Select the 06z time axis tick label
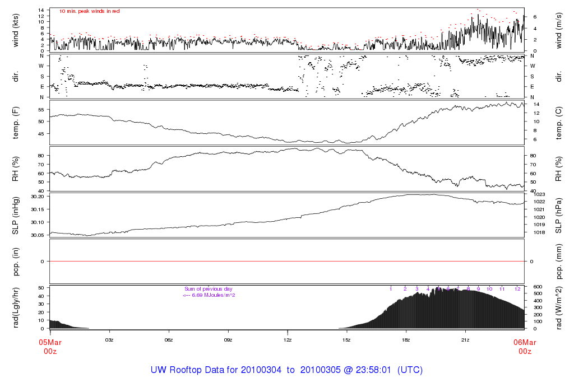 point(169,339)
